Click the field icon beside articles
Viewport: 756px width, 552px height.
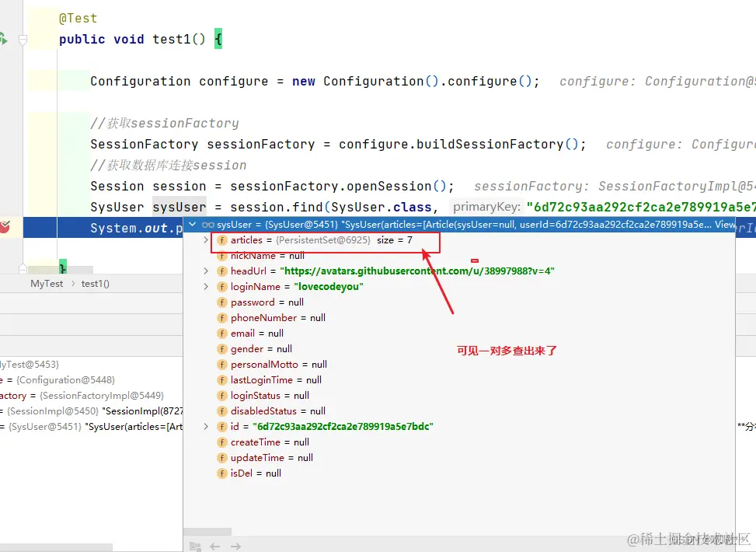click(x=221, y=240)
